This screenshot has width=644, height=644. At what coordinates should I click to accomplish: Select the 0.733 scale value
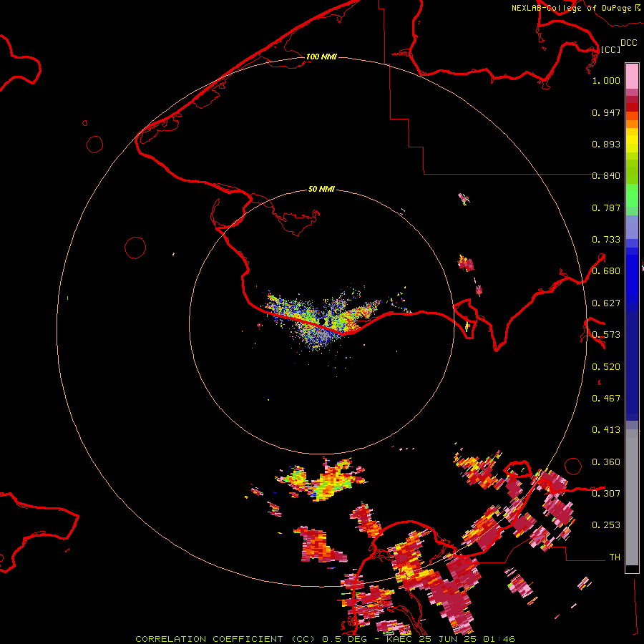pyautogui.click(x=606, y=240)
